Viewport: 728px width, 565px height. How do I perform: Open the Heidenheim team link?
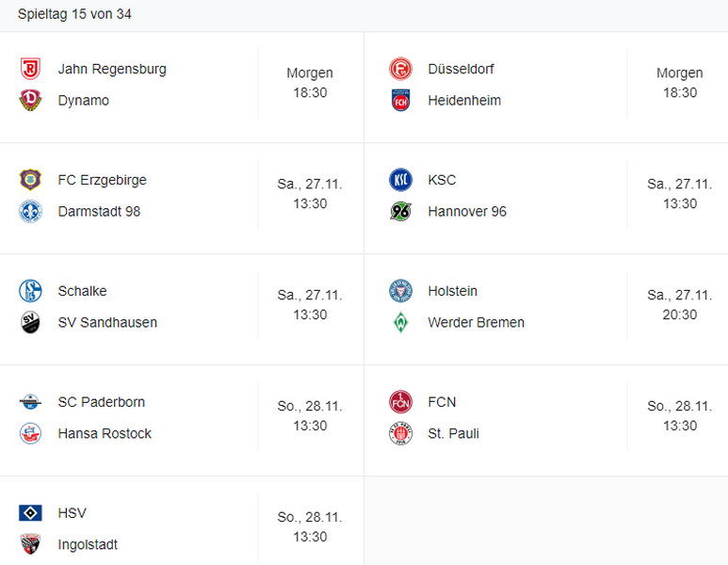coord(464,101)
